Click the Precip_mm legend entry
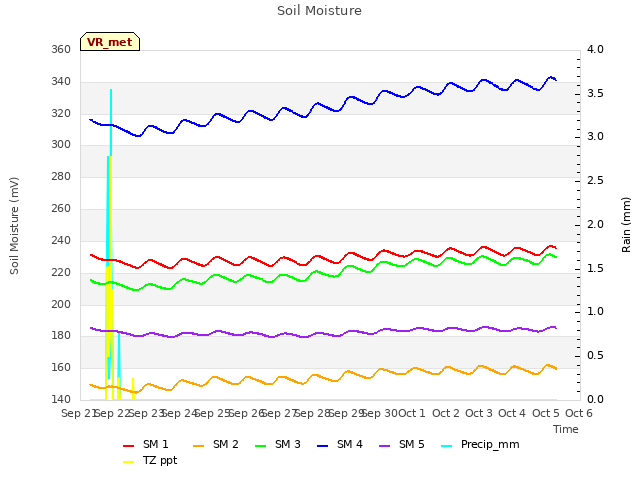The width and height of the screenshot is (640, 480). pos(480,444)
